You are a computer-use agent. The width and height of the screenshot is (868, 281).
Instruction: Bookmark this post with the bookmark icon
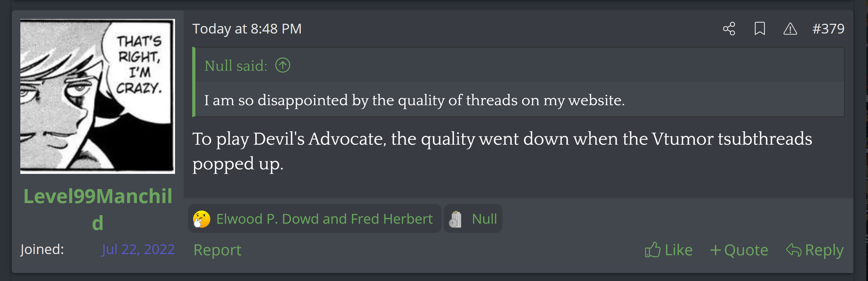(x=759, y=29)
